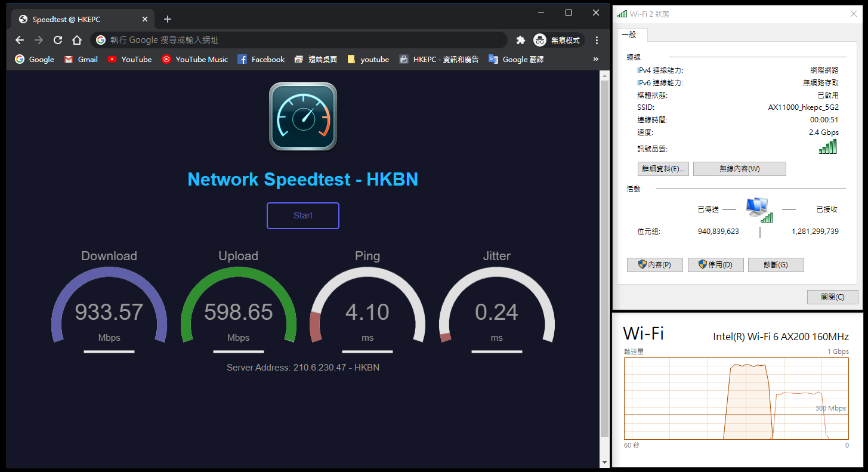868x472 pixels.
Task: Open the Facebook bookmark
Action: click(x=261, y=59)
